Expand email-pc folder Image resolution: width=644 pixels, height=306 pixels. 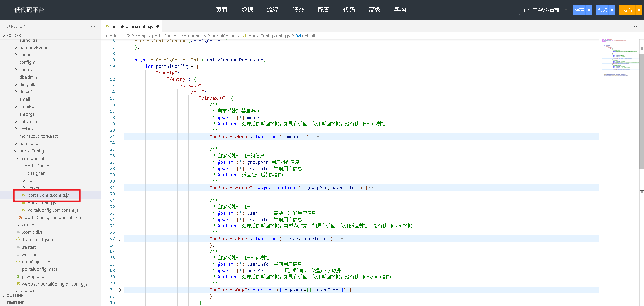tap(28, 107)
